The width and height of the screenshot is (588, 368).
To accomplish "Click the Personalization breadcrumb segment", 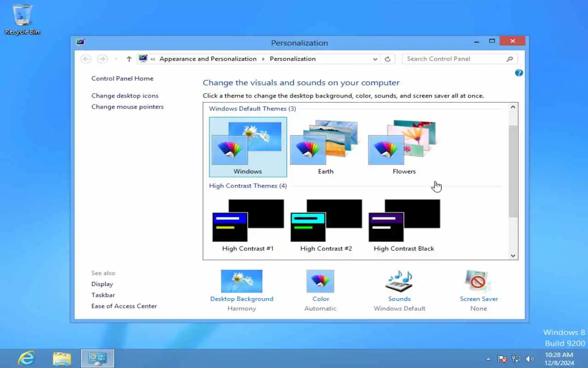I will 293,59.
